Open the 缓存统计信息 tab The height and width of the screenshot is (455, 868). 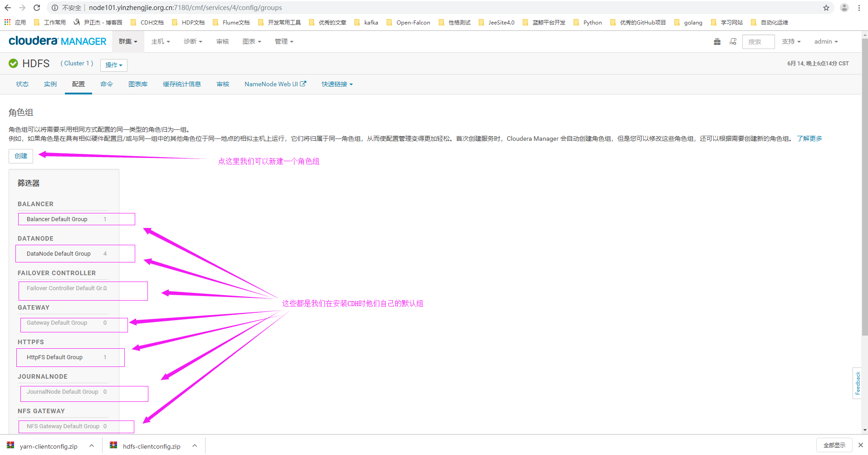pos(182,84)
